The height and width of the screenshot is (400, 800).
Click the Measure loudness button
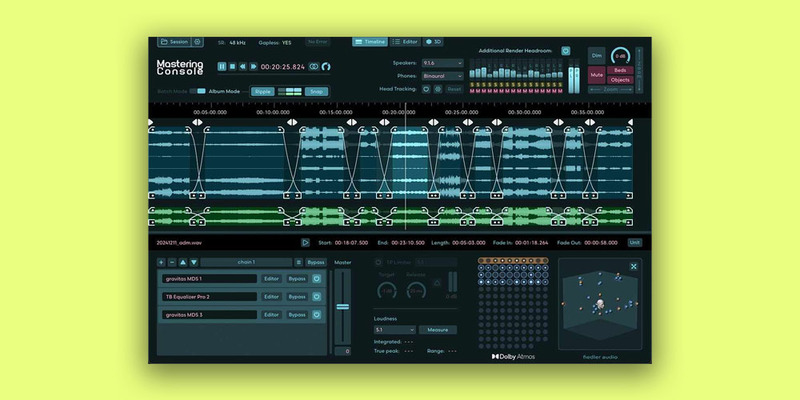click(x=437, y=329)
